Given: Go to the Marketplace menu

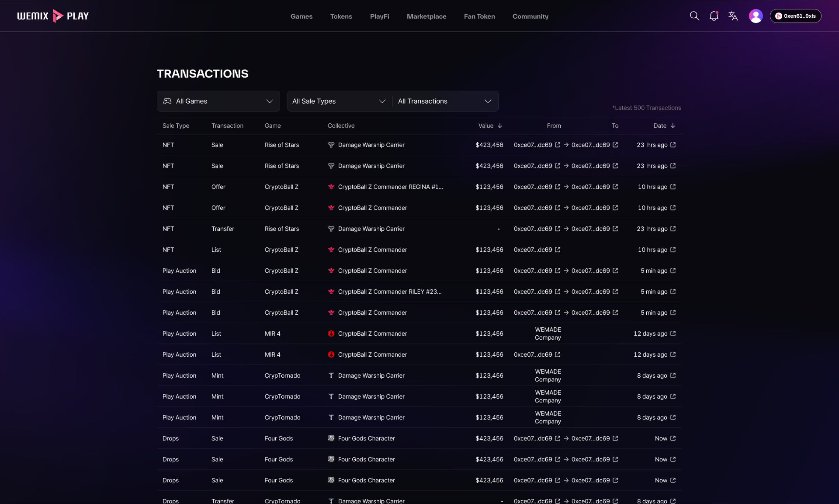Looking at the screenshot, I should point(426,16).
